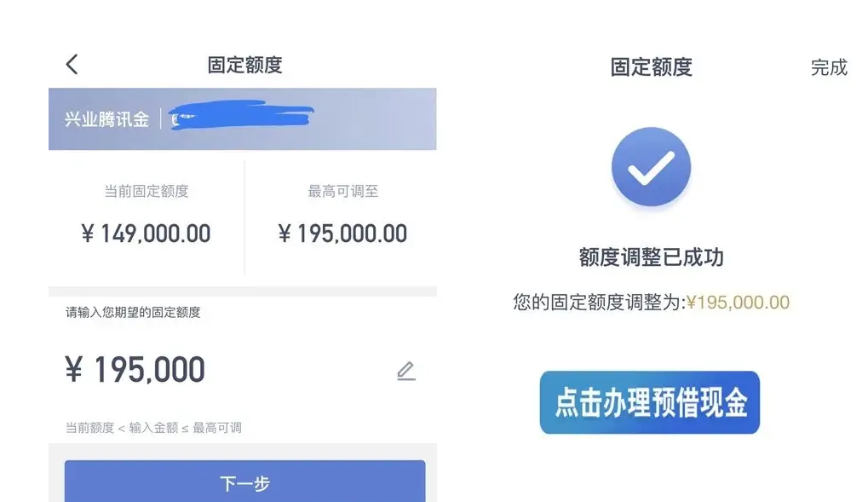The height and width of the screenshot is (502, 868).
Task: Tap the ¥ 195,000.00 maximum limit value
Action: [x=342, y=234]
